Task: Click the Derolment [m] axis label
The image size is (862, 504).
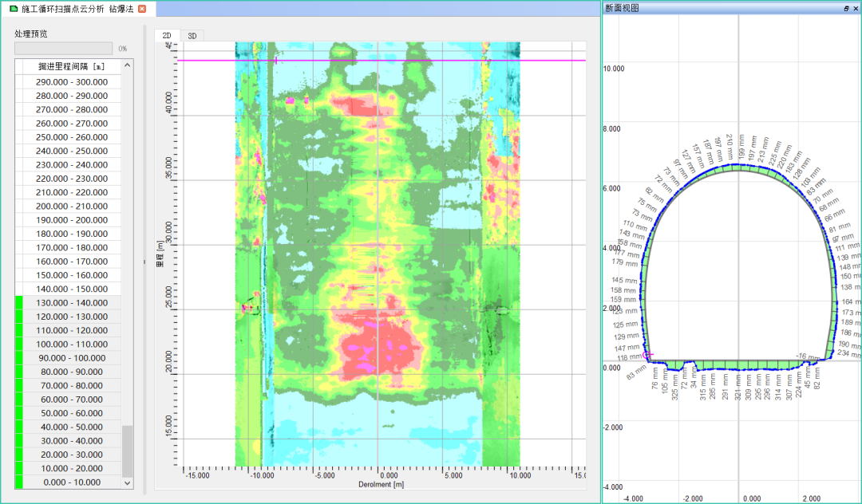Action: pyautogui.click(x=382, y=484)
